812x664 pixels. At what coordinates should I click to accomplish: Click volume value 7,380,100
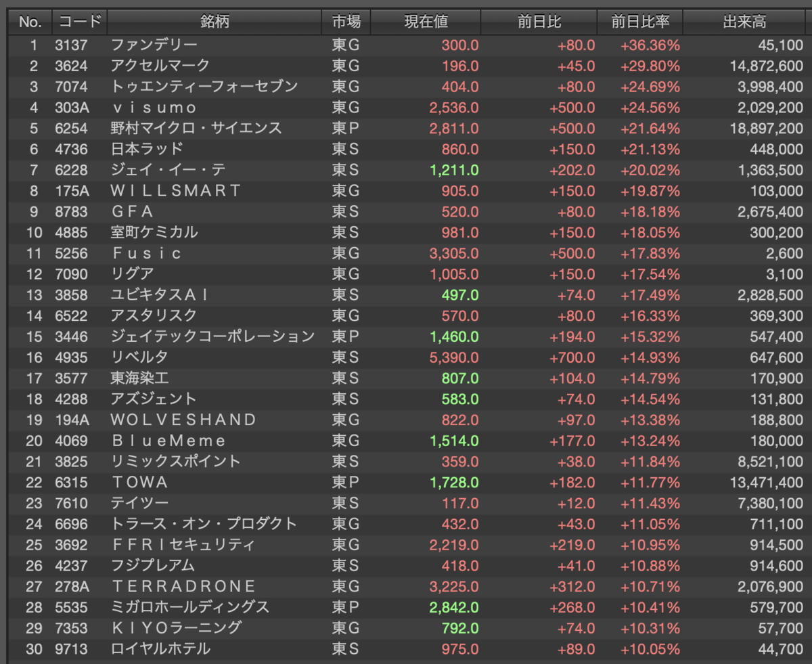pos(770,504)
